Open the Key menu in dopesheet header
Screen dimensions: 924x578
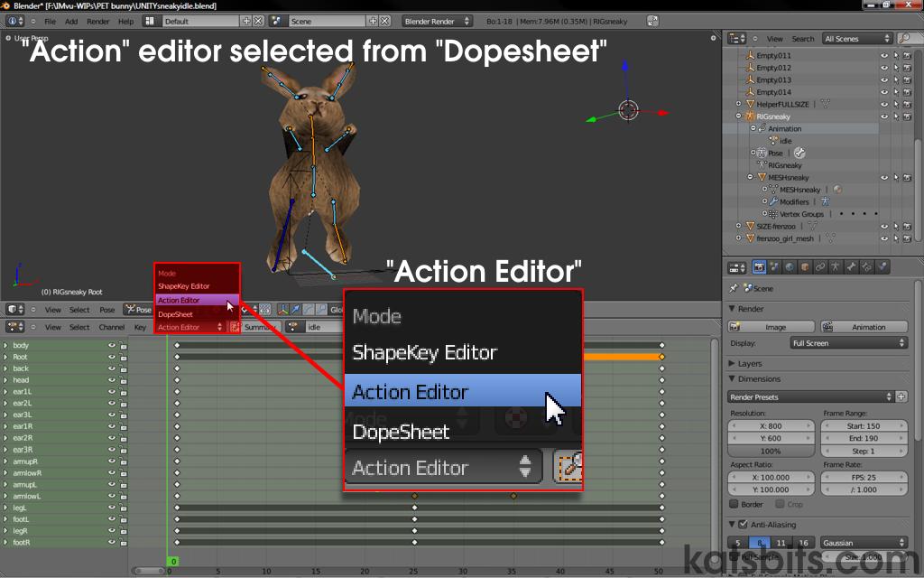[x=140, y=327]
